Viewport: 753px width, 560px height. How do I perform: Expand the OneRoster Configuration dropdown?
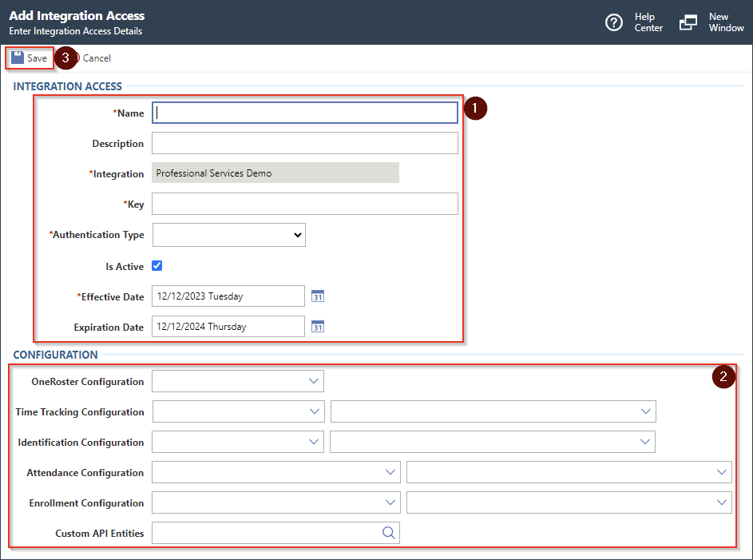[238, 381]
